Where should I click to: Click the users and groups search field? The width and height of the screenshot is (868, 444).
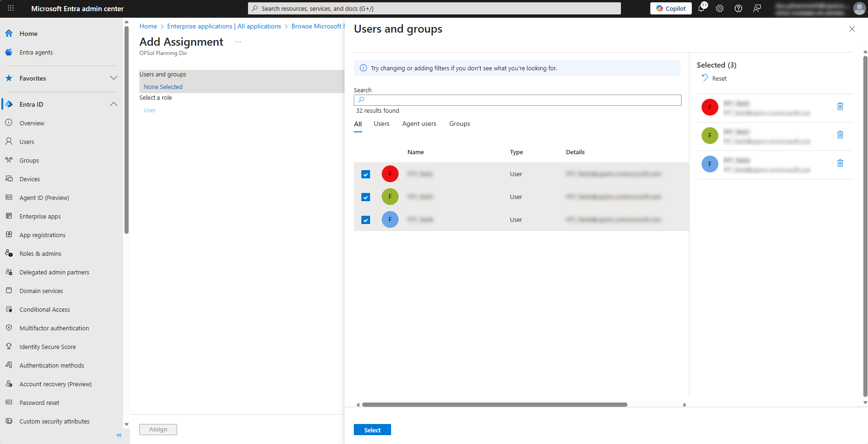(517, 100)
